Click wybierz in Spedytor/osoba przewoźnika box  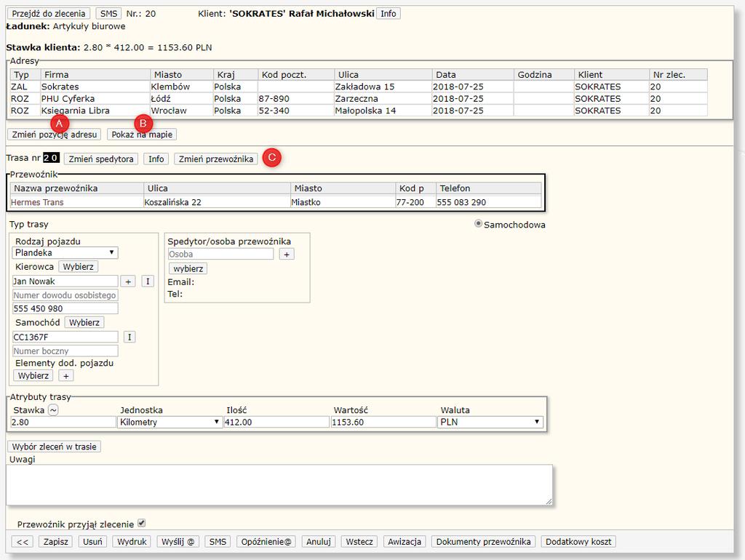[x=188, y=269]
